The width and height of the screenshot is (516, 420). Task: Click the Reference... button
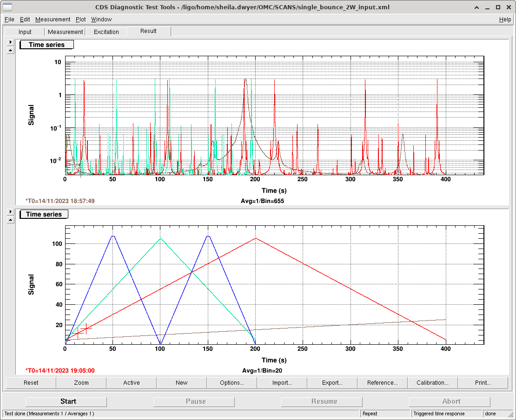click(x=382, y=383)
